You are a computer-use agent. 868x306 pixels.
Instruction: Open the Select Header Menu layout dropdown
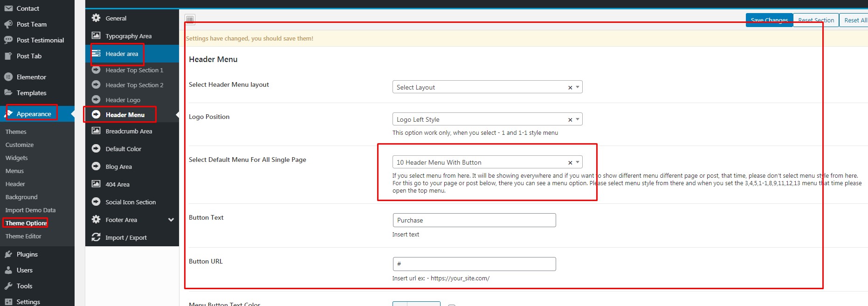coord(487,87)
